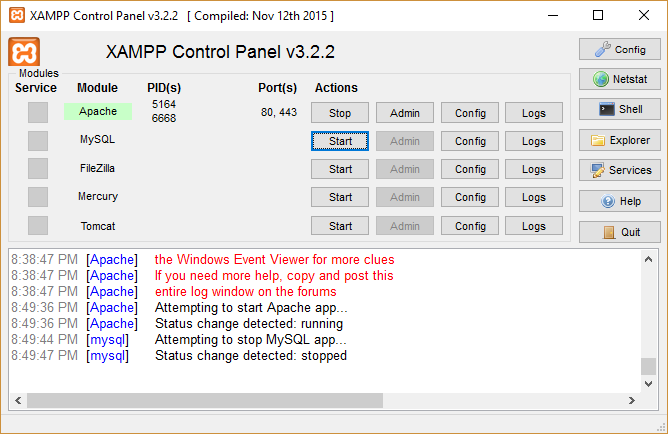View Mercury Logs
Screen dimensions: 668x434
click(534, 197)
